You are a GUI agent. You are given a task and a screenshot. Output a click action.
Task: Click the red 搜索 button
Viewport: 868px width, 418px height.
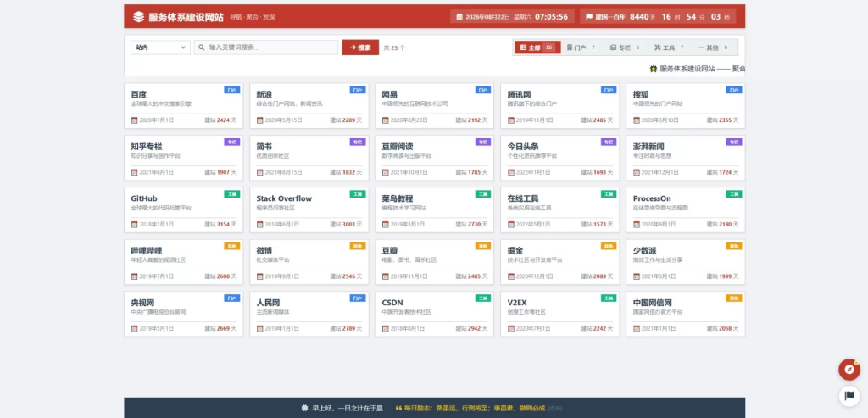360,47
